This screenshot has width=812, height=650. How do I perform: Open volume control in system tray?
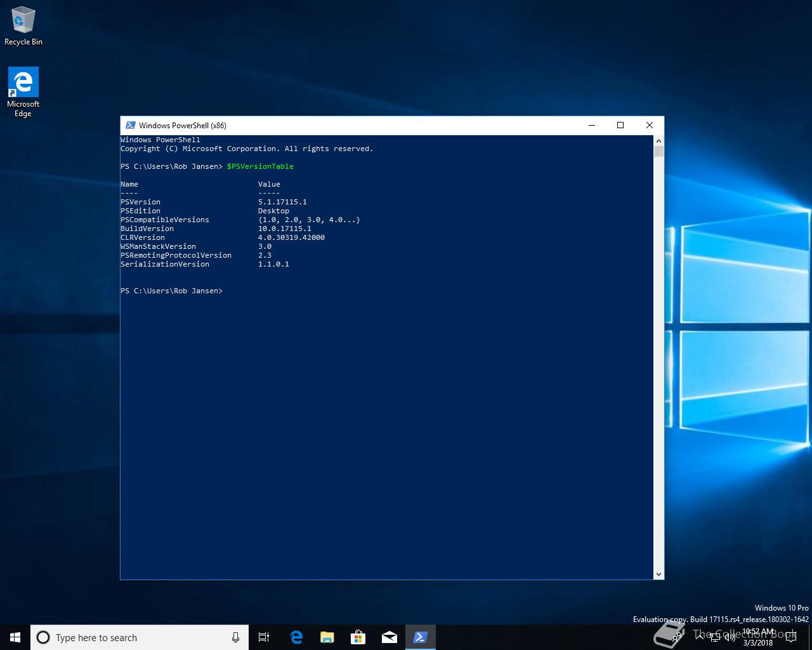[730, 637]
